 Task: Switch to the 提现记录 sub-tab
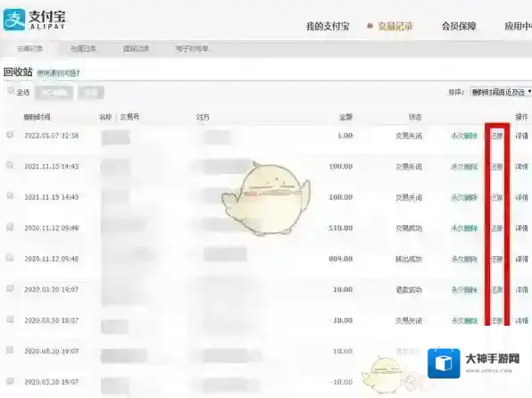click(x=136, y=49)
